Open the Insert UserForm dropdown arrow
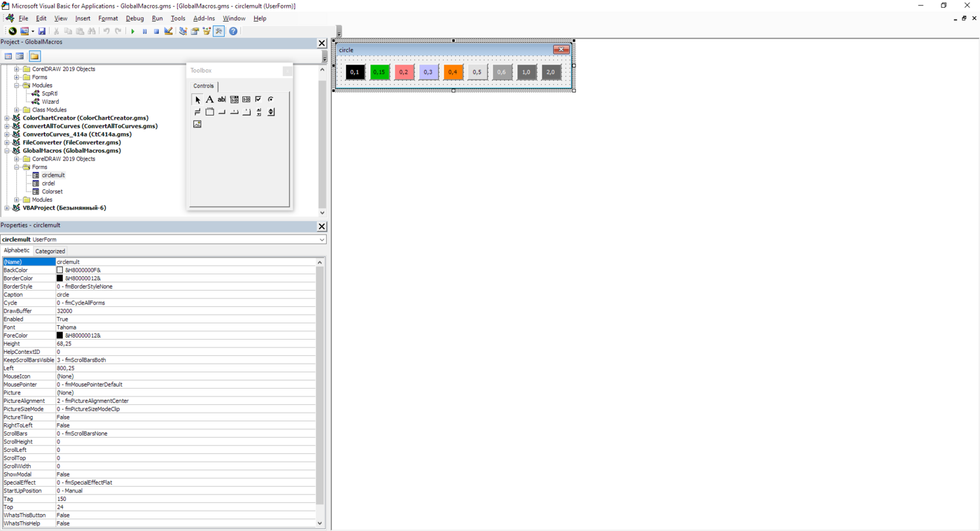This screenshot has width=980, height=531. tap(32, 31)
